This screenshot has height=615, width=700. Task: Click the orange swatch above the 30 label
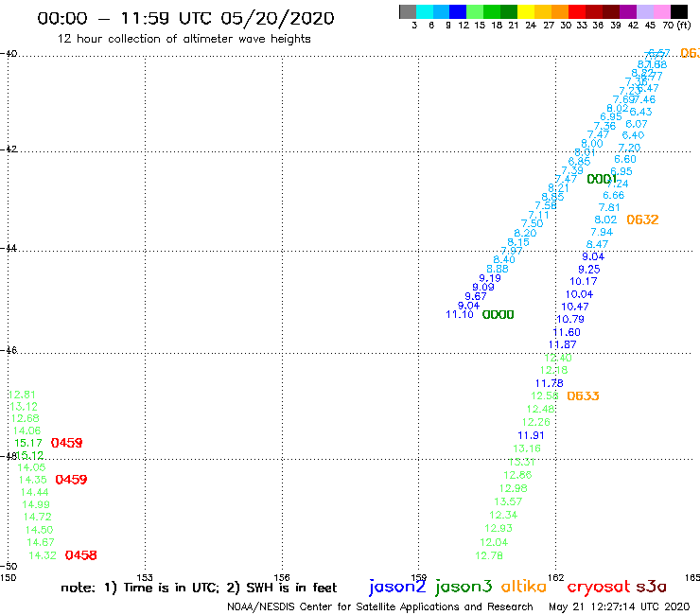click(560, 11)
